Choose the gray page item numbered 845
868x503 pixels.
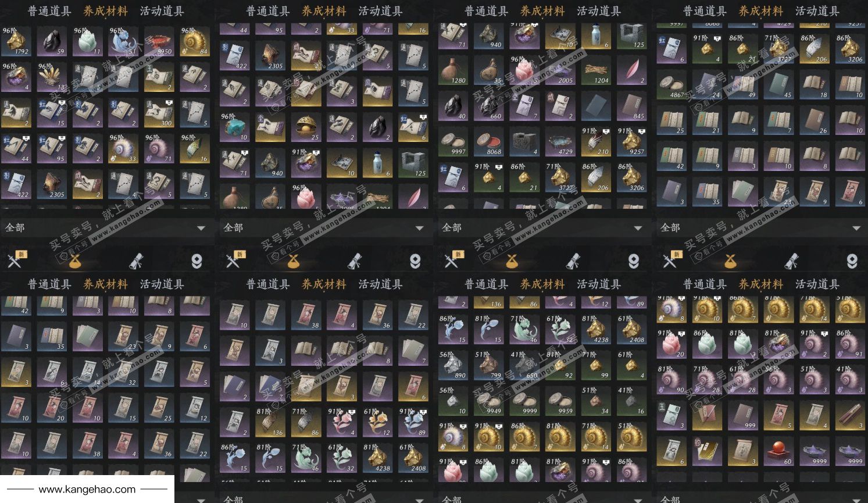coord(633,106)
